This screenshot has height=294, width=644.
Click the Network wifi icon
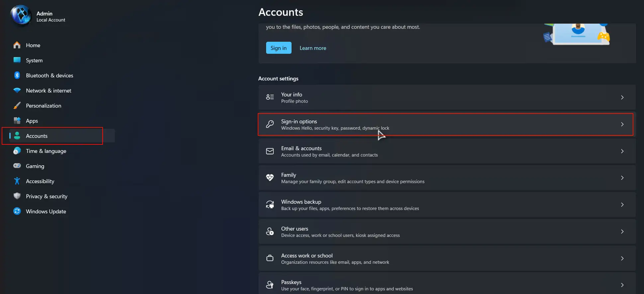click(17, 90)
